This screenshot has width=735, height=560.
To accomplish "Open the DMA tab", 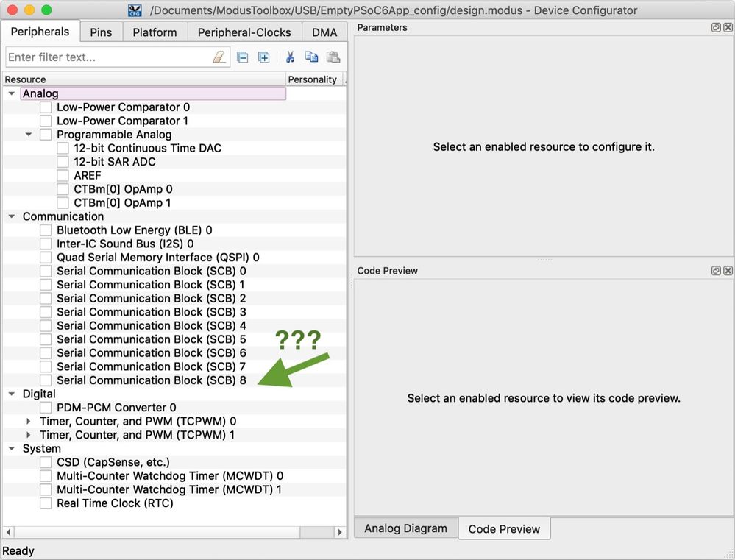I will coord(324,32).
